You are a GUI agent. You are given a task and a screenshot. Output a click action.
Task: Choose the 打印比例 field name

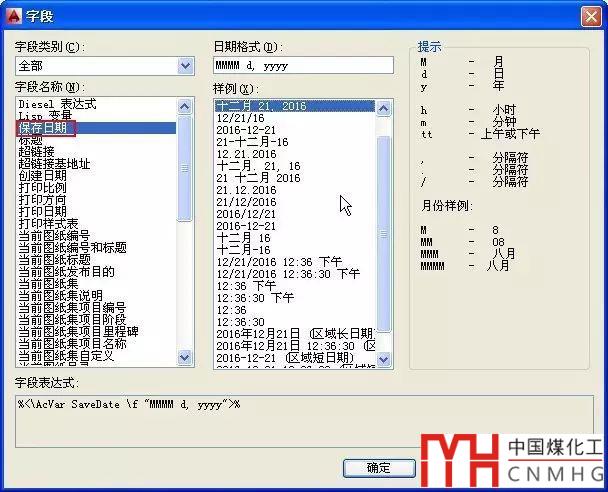pyautogui.click(x=43, y=188)
